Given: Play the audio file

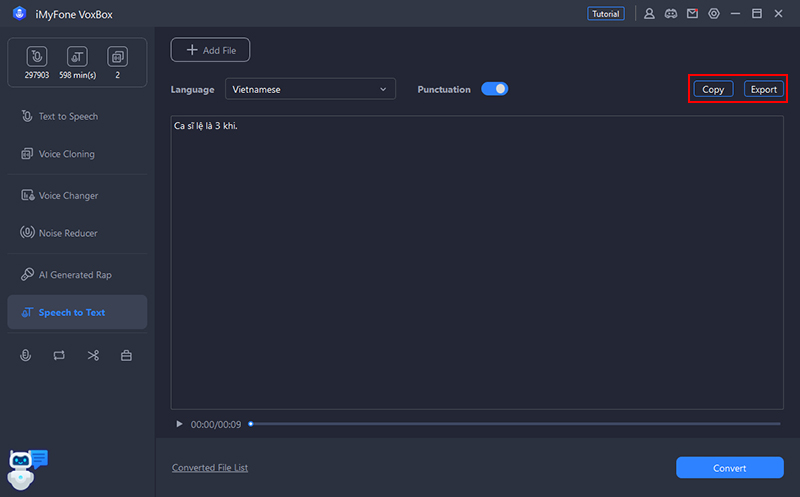Looking at the screenshot, I should pyautogui.click(x=179, y=424).
